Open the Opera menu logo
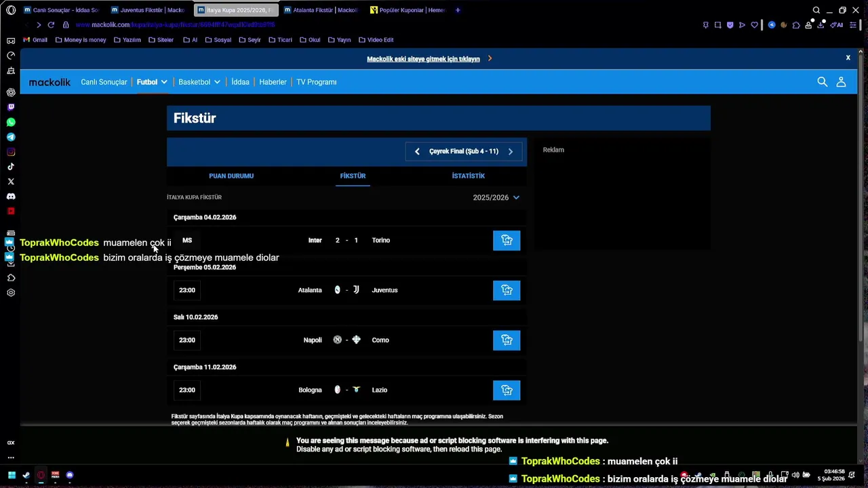This screenshot has height=488, width=868. point(11,10)
